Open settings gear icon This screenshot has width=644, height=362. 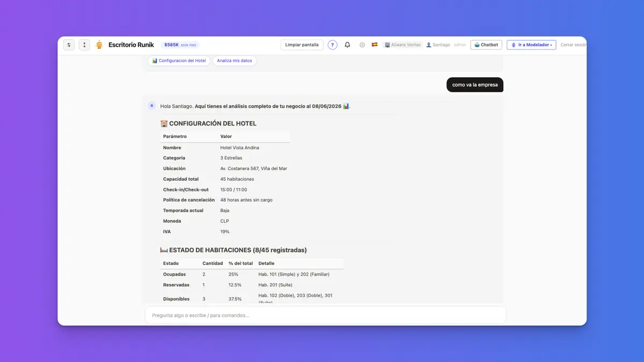(362, 45)
